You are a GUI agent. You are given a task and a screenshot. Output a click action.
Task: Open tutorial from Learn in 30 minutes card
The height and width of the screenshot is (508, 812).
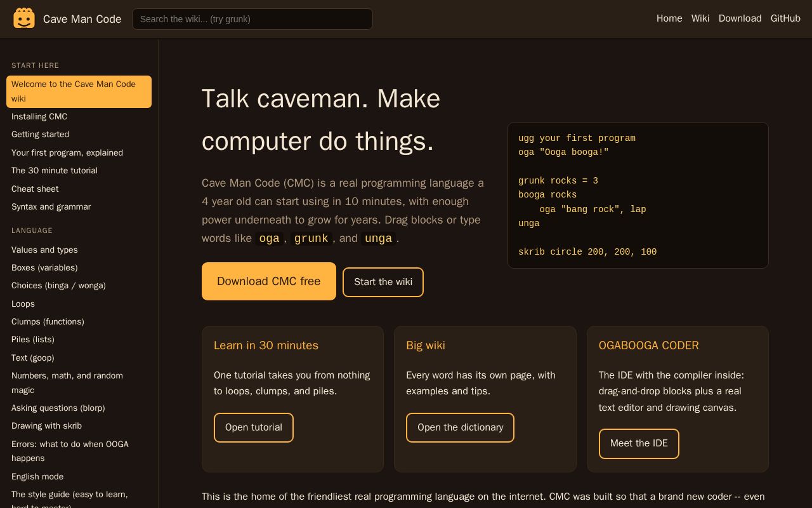(254, 427)
